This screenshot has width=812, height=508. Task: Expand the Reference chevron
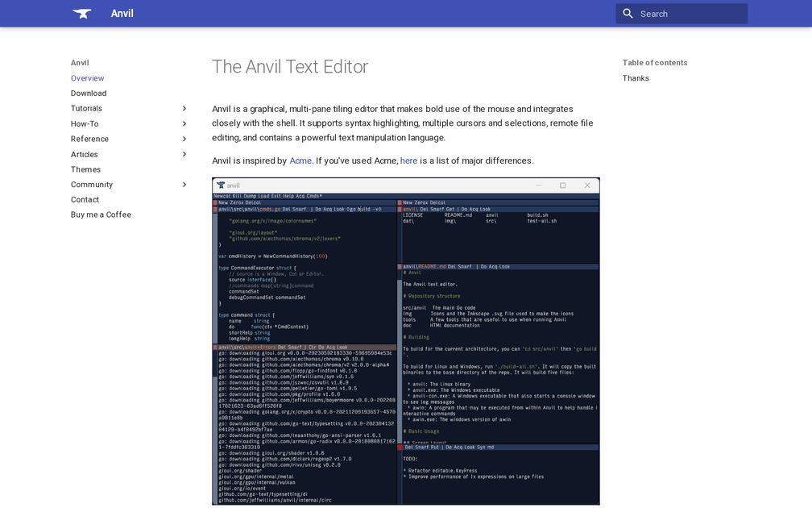pyautogui.click(x=184, y=139)
